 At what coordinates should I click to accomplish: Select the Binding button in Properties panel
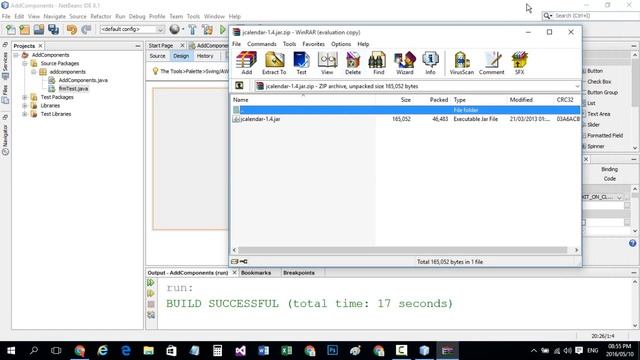click(609, 169)
